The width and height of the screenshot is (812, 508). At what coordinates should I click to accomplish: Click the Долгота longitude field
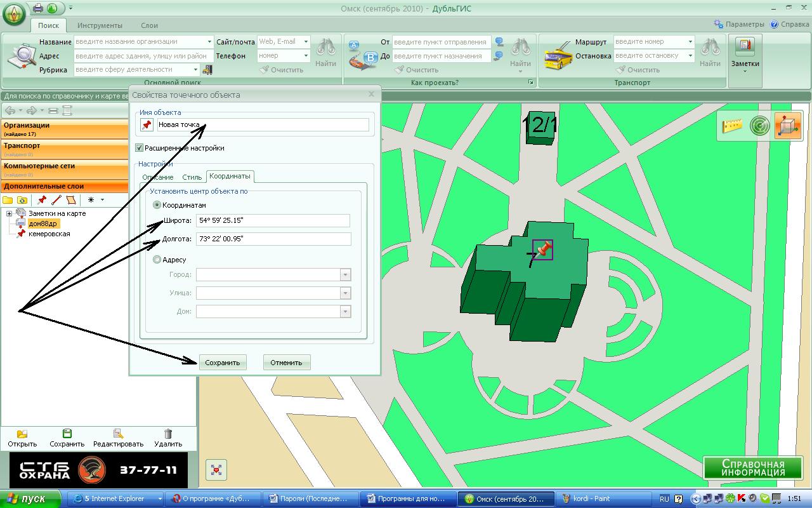click(273, 239)
